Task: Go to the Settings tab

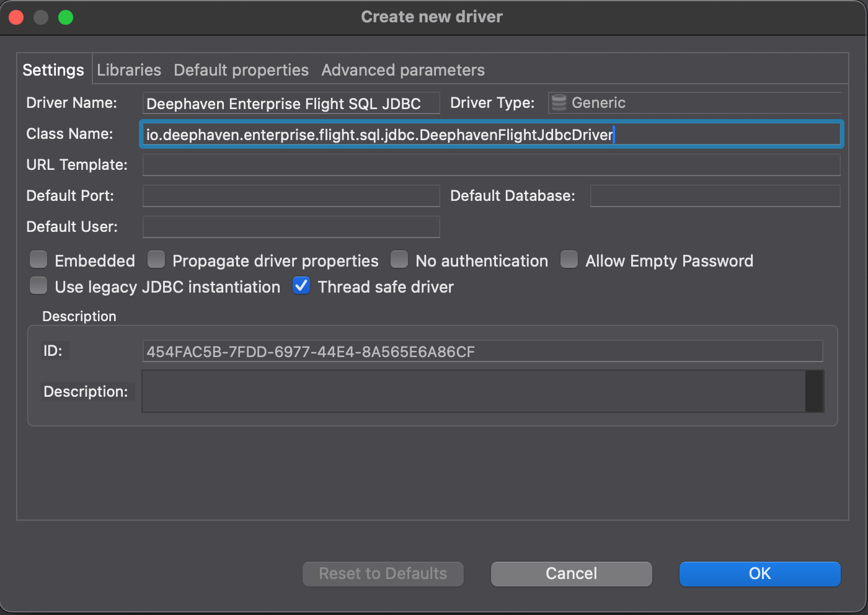Action: [53, 70]
